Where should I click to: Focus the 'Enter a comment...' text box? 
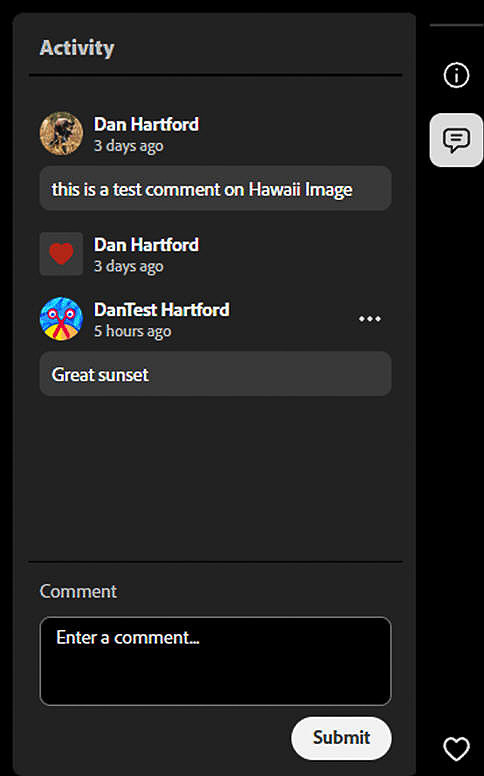point(215,661)
